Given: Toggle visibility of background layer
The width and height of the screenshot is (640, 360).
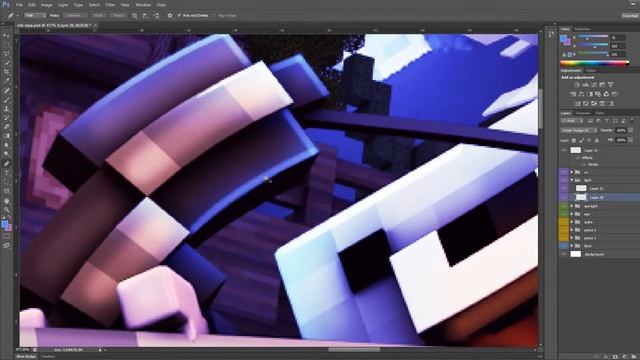Looking at the screenshot, I should pos(564,254).
